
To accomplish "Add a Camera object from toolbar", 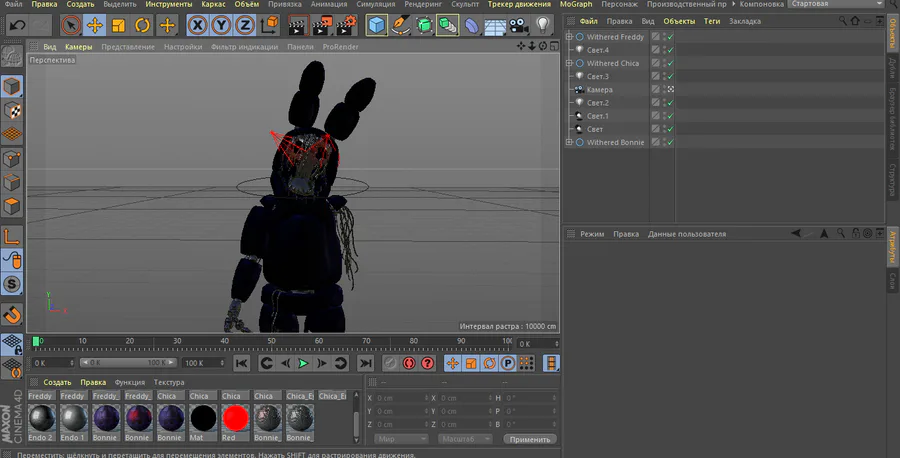I will pos(518,25).
